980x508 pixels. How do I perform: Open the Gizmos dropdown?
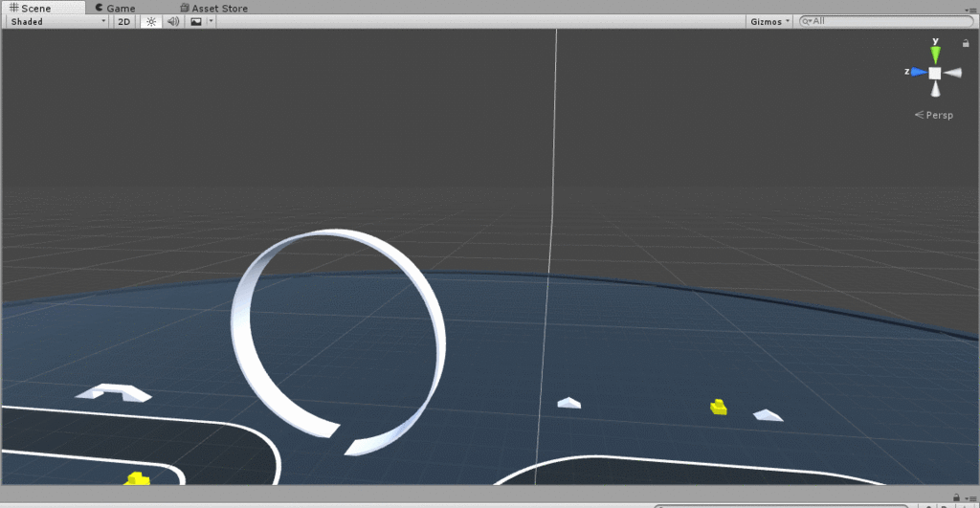click(769, 21)
